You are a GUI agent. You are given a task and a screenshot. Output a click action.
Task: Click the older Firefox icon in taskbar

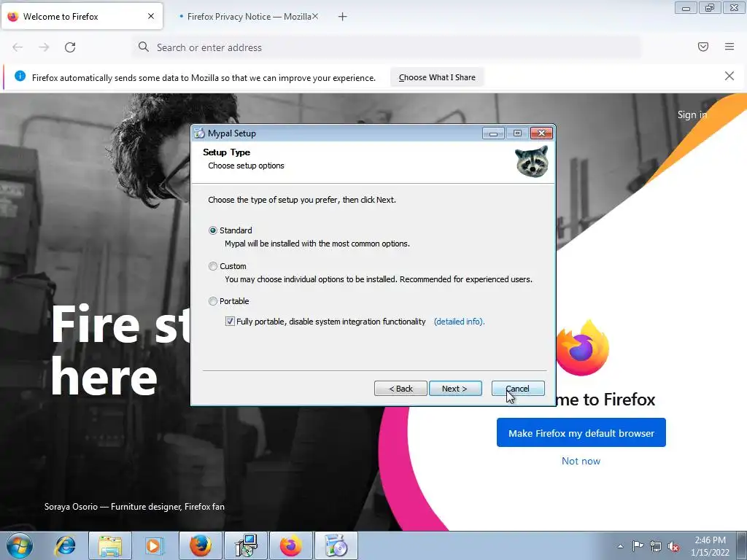pyautogui.click(x=201, y=545)
